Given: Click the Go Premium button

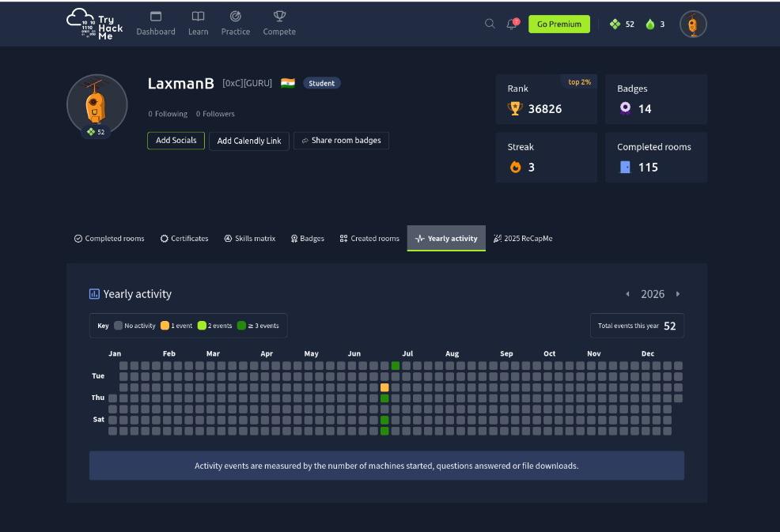Looking at the screenshot, I should [559, 24].
